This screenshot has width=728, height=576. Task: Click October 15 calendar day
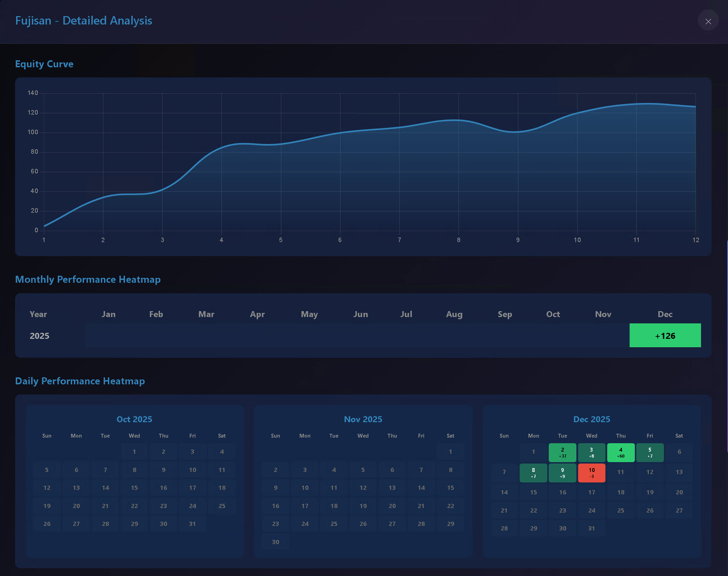coord(134,488)
